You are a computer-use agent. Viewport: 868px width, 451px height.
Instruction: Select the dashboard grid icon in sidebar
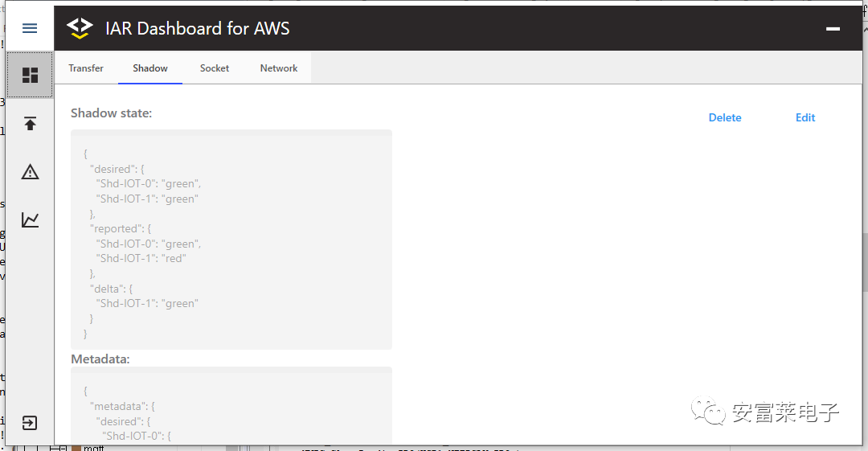(30, 76)
